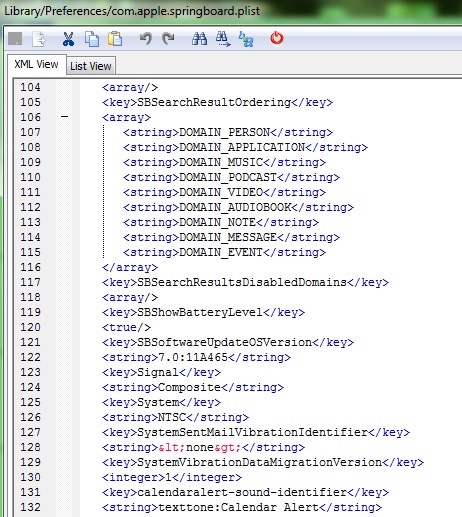Click the red power icon
462x517 pixels.
[277, 38]
